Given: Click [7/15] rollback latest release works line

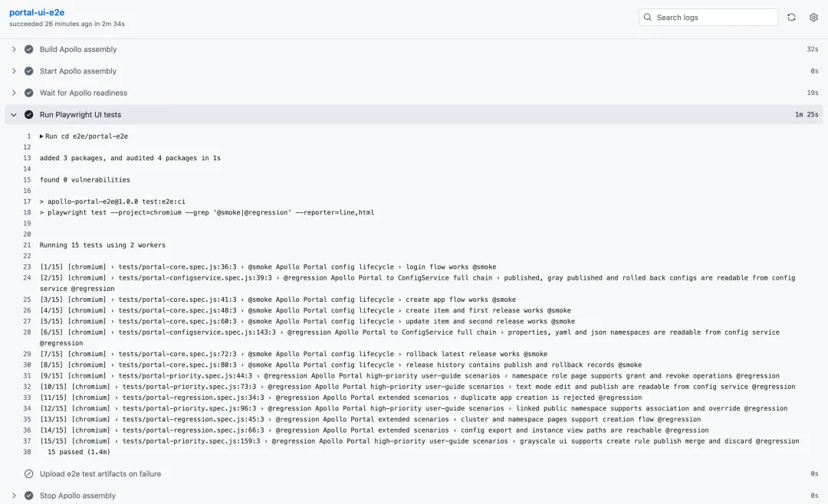Looking at the screenshot, I should click(294, 354).
